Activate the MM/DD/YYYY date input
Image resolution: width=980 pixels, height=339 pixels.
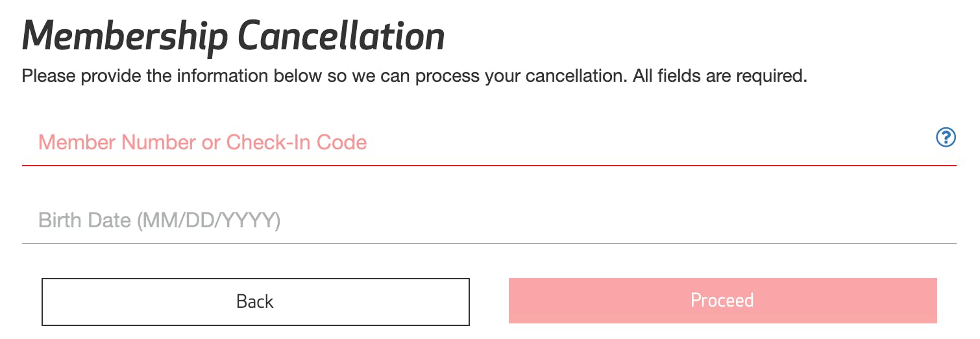(454, 221)
